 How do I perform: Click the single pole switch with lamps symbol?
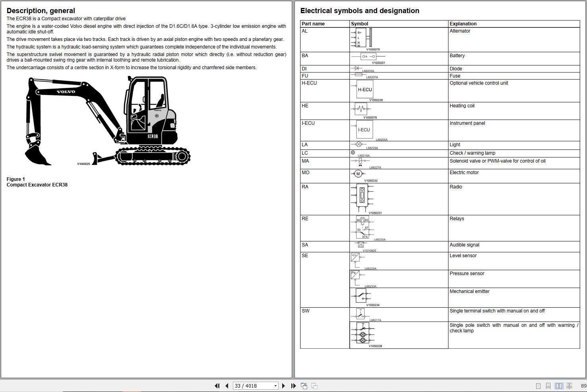tap(362, 334)
